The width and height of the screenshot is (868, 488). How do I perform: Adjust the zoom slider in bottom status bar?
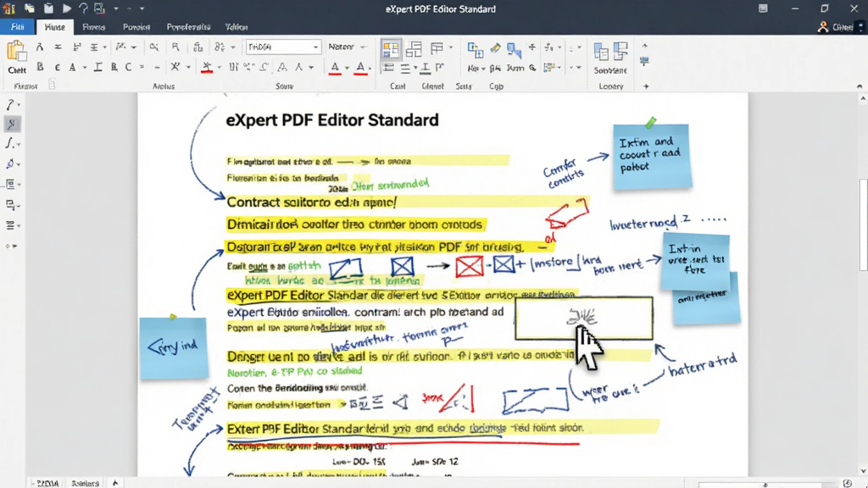pos(765,484)
